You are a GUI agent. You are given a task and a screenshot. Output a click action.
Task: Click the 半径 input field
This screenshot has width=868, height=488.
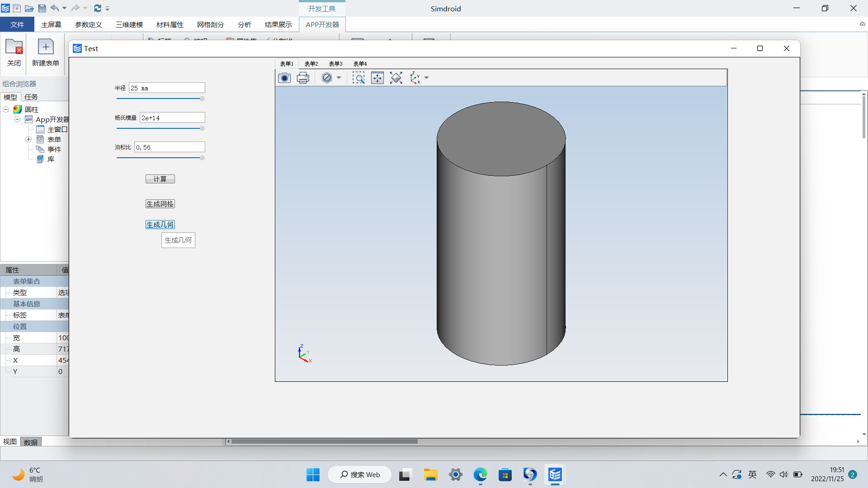point(167,88)
